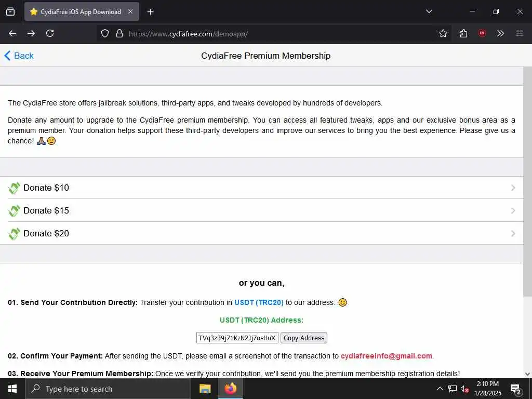
Task: Click '02. Confirm Your Payment:' text
Action: 55,356
